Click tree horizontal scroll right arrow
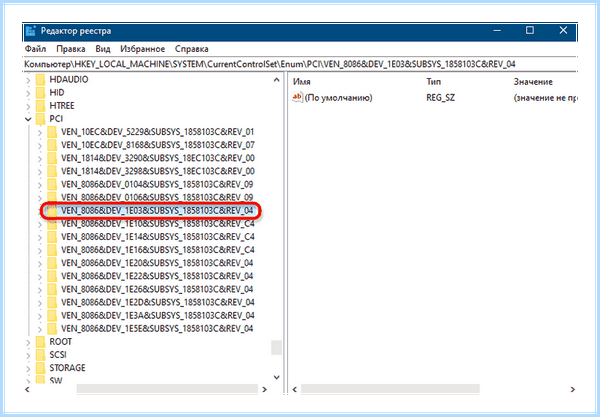The image size is (600, 417). tap(264, 389)
